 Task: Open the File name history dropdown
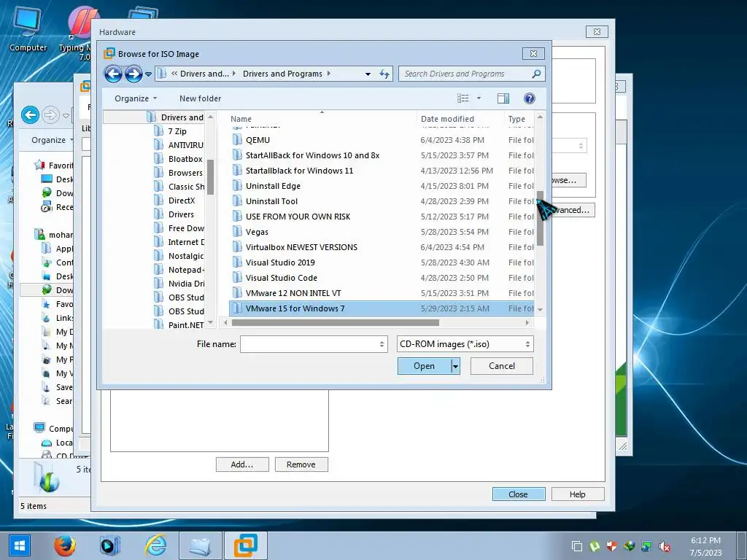click(x=382, y=344)
